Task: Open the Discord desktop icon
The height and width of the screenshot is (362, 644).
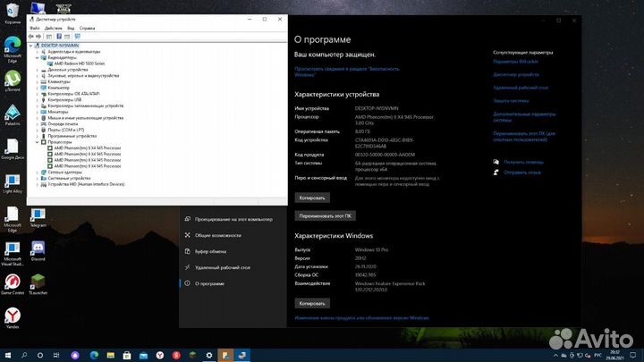Action: tap(38, 251)
